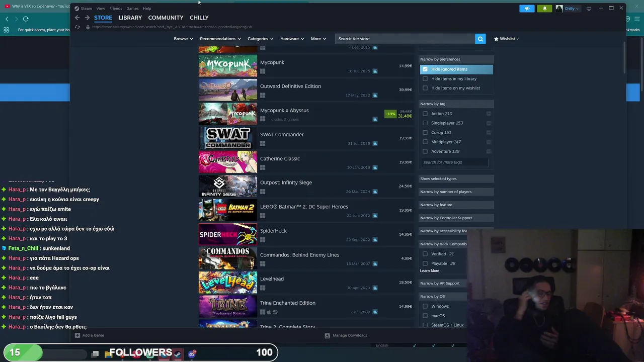This screenshot has height=362, width=644.
Task: Check the Adventure tag filter
Action: [425, 151]
